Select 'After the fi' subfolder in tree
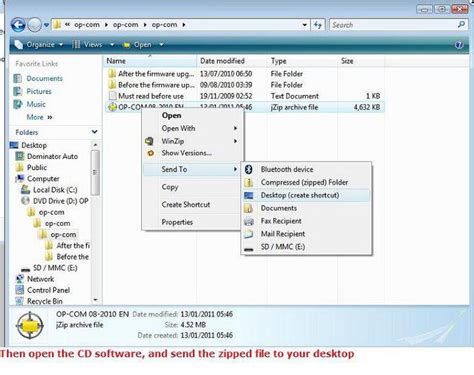 [x=68, y=246]
